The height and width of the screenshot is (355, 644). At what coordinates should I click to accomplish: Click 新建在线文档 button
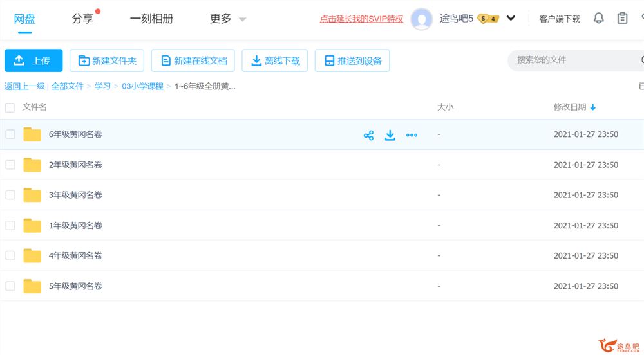(x=193, y=60)
